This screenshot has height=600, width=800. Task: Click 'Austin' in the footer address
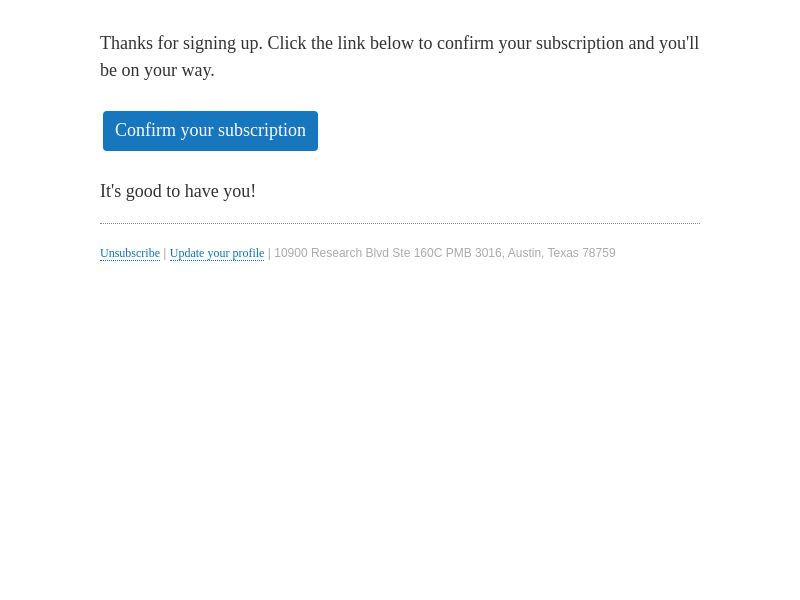526,253
